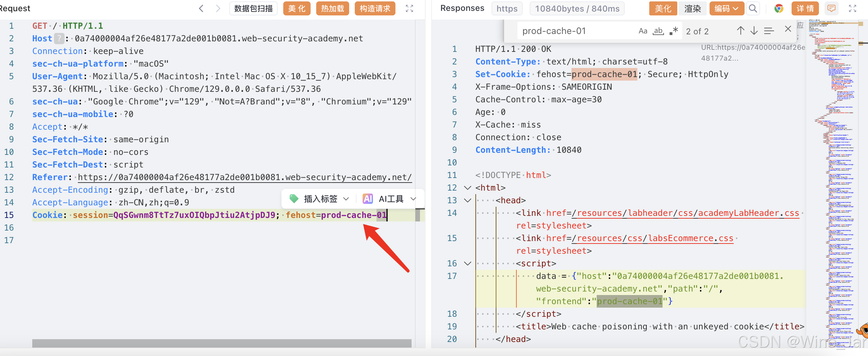The image size is (868, 356).
Task: Collapse the <head> element fold arrow
Action: [x=467, y=200]
